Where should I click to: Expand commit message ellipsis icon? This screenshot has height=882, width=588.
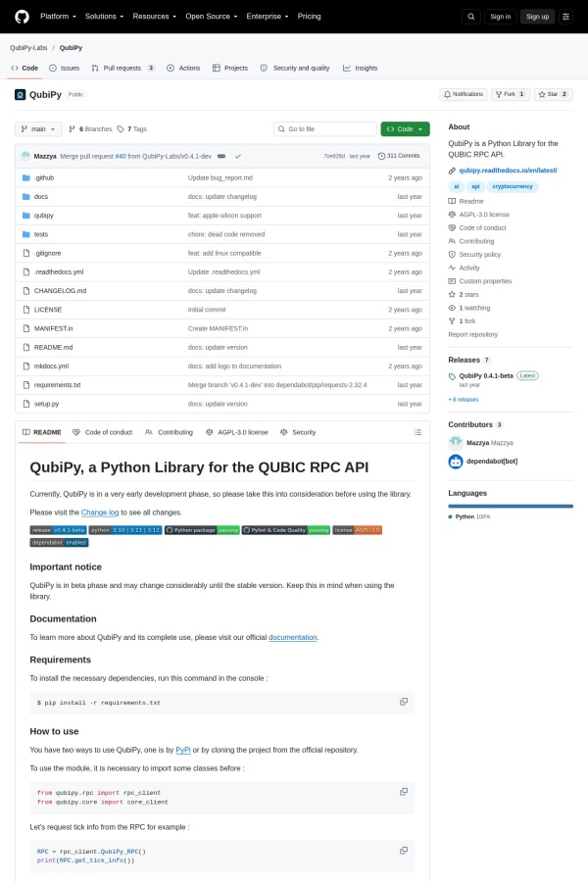tap(221, 156)
